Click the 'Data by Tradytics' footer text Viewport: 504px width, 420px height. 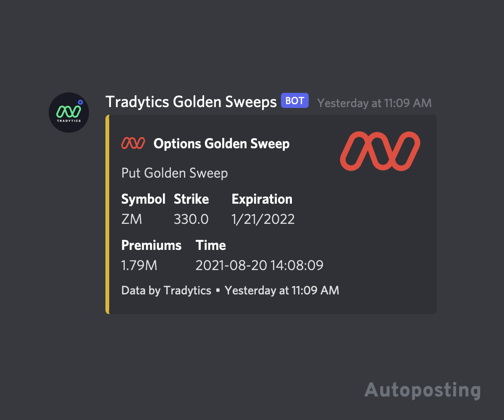(165, 290)
